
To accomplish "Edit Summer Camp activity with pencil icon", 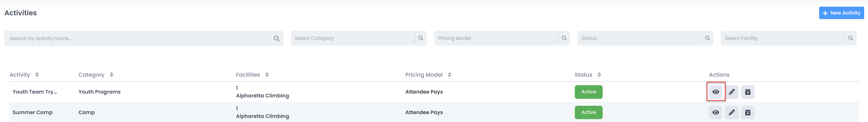I will tap(732, 112).
